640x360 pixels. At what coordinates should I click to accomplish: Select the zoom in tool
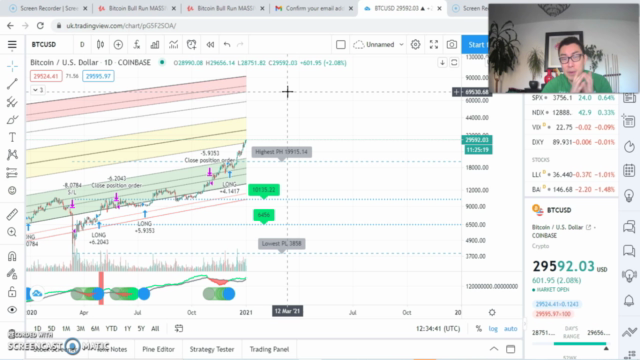[x=12, y=232]
